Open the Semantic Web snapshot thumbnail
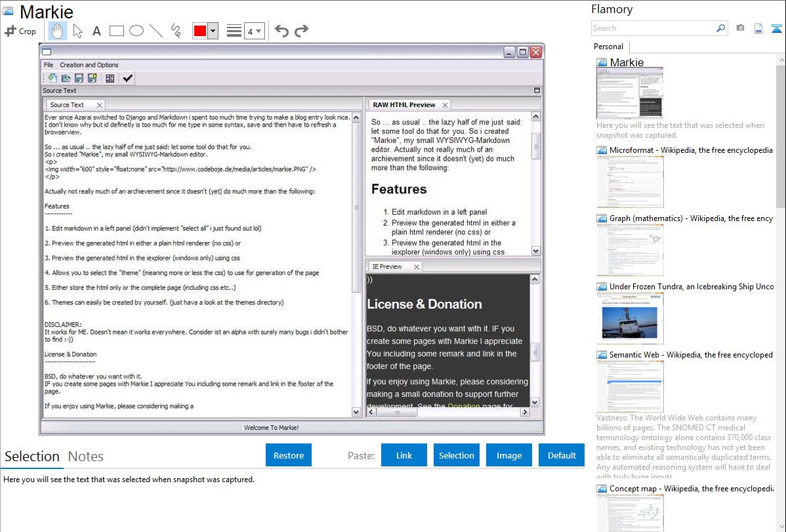Viewport: 786px width, 532px height. (630, 386)
